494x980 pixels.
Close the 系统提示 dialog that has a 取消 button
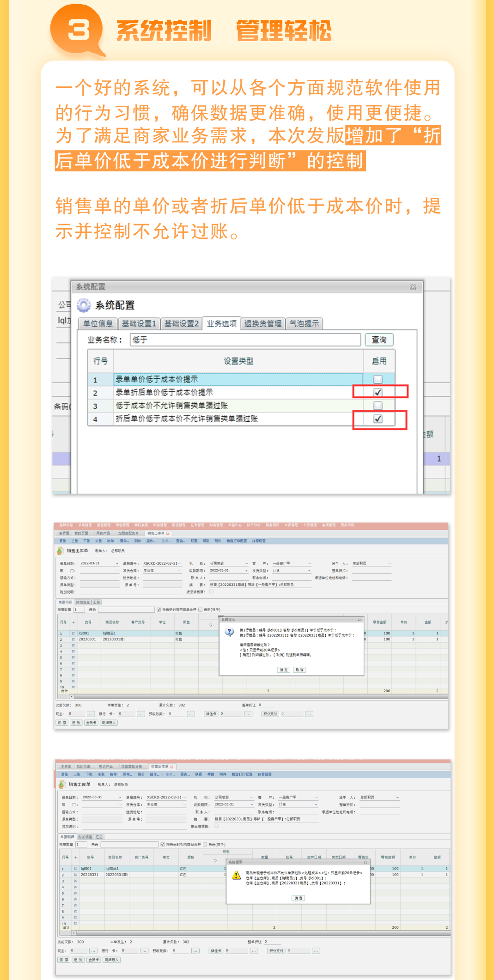point(359,620)
